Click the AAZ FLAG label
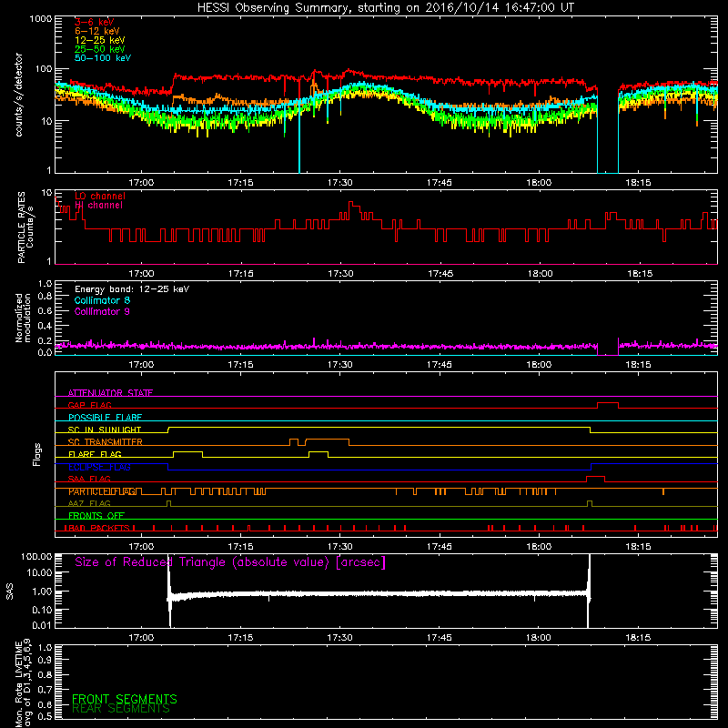Image resolution: width=728 pixels, height=728 pixels. tap(89, 503)
